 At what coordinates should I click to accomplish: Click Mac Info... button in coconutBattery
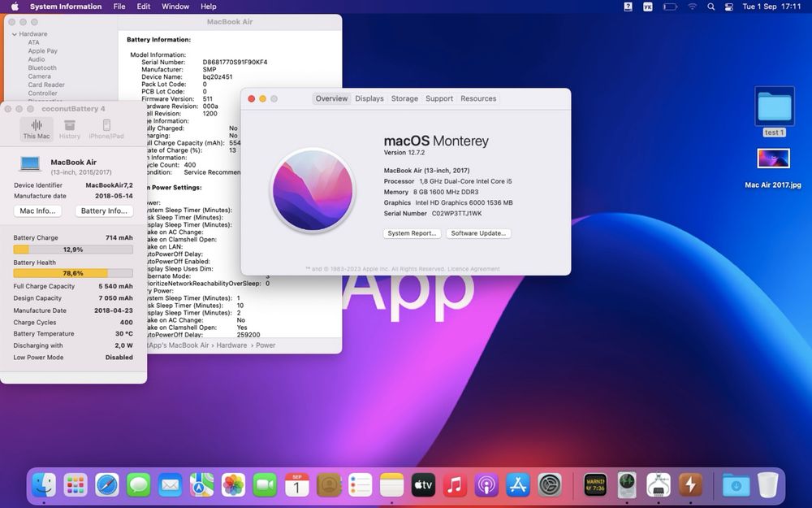(x=37, y=211)
